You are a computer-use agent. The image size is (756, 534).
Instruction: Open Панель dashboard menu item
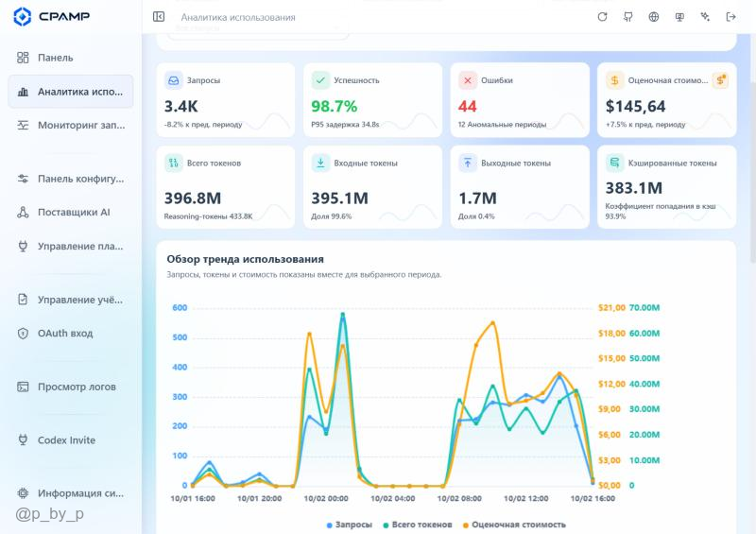(71, 58)
